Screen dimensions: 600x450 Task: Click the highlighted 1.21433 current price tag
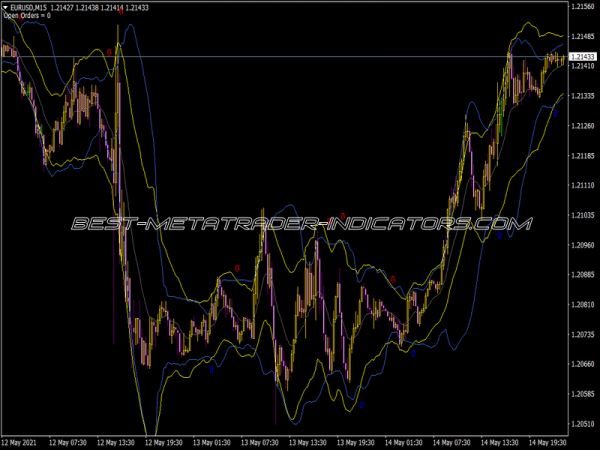point(581,57)
